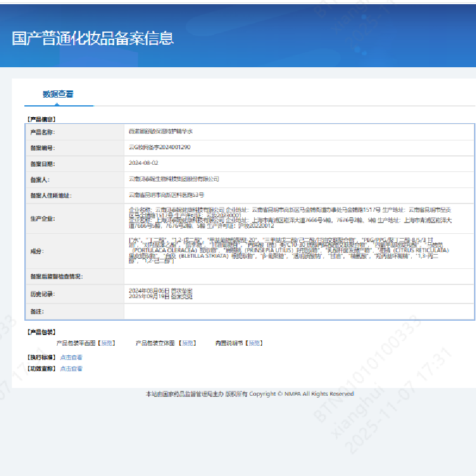Click the 备案人住所地址 address value
476x476 pixels.
tap(167, 195)
